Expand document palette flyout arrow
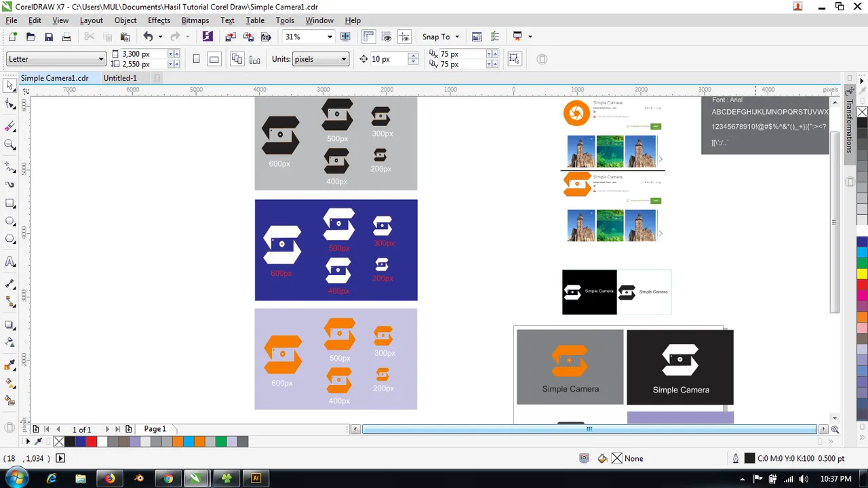868x488 pixels. 28,441
